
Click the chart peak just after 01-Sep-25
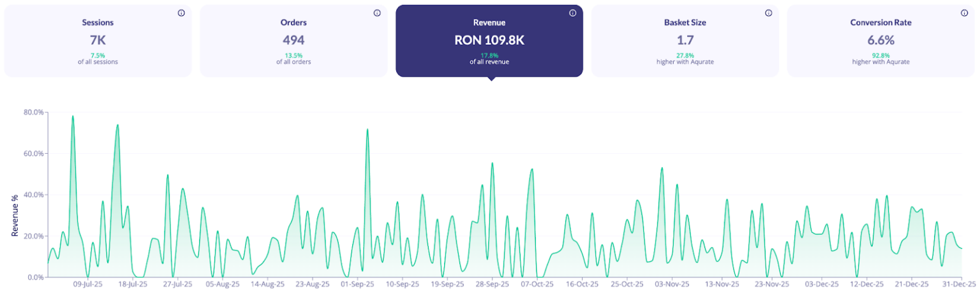pos(367,129)
